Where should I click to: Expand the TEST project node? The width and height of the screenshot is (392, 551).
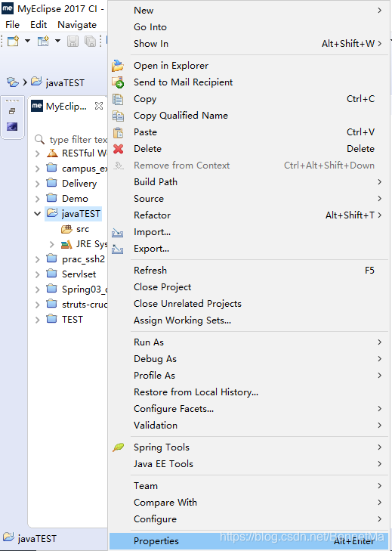click(38, 320)
